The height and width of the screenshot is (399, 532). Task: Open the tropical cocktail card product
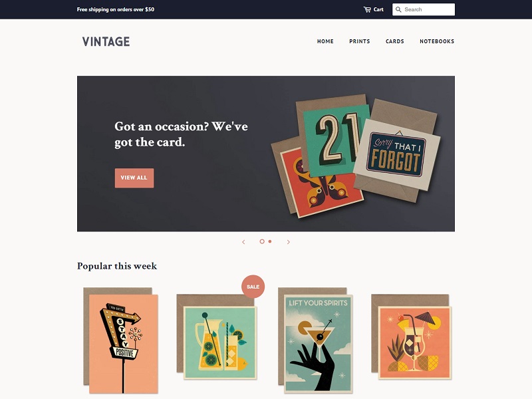(412, 337)
